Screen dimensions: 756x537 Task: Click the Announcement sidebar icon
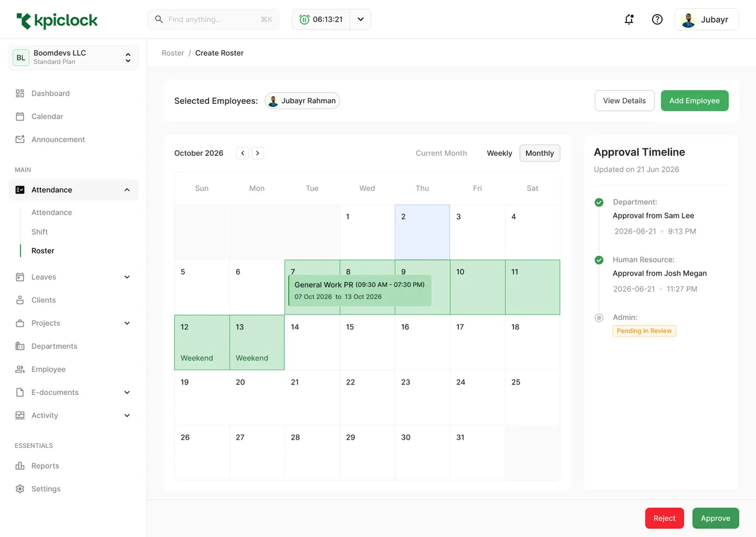[20, 139]
